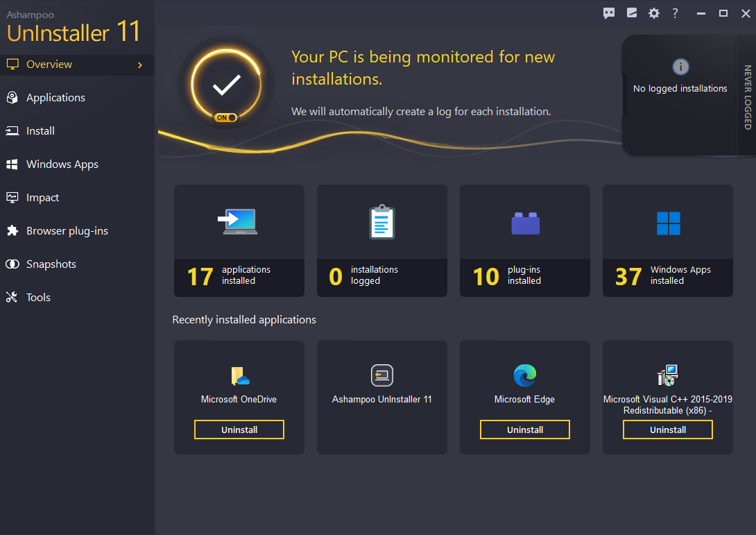This screenshot has height=535, width=756.
Task: Open the settings gear icon
Action: (653, 12)
